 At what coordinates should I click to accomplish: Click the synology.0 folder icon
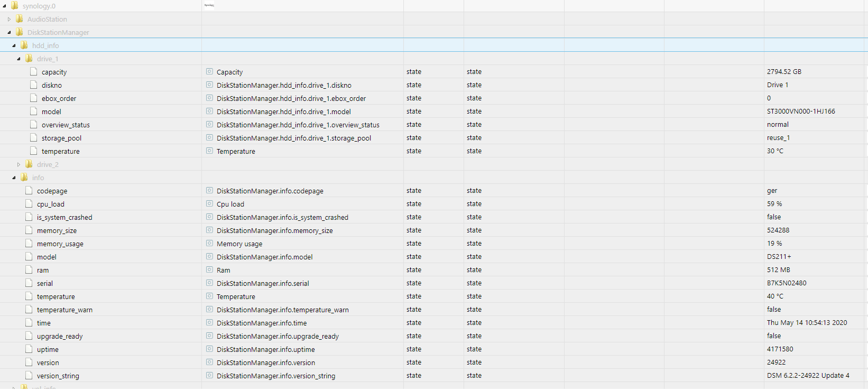(15, 5)
